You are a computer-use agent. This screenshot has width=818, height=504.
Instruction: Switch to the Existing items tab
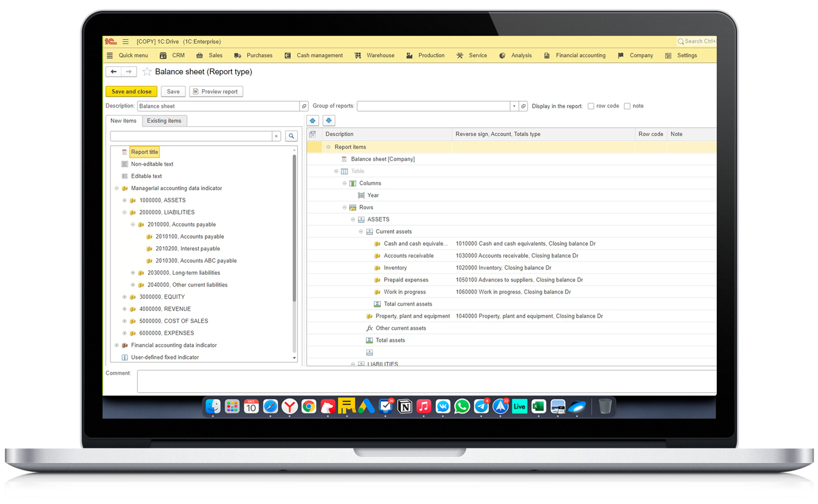coord(164,121)
